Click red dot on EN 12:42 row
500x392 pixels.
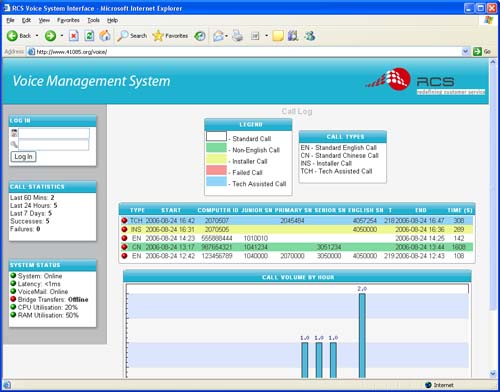(x=124, y=256)
